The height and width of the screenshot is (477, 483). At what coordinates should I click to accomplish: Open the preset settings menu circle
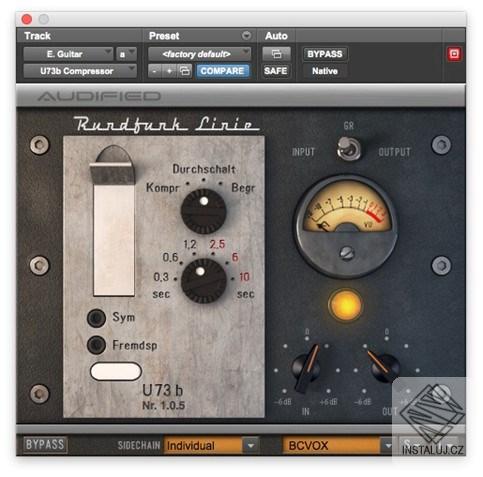coord(246,35)
